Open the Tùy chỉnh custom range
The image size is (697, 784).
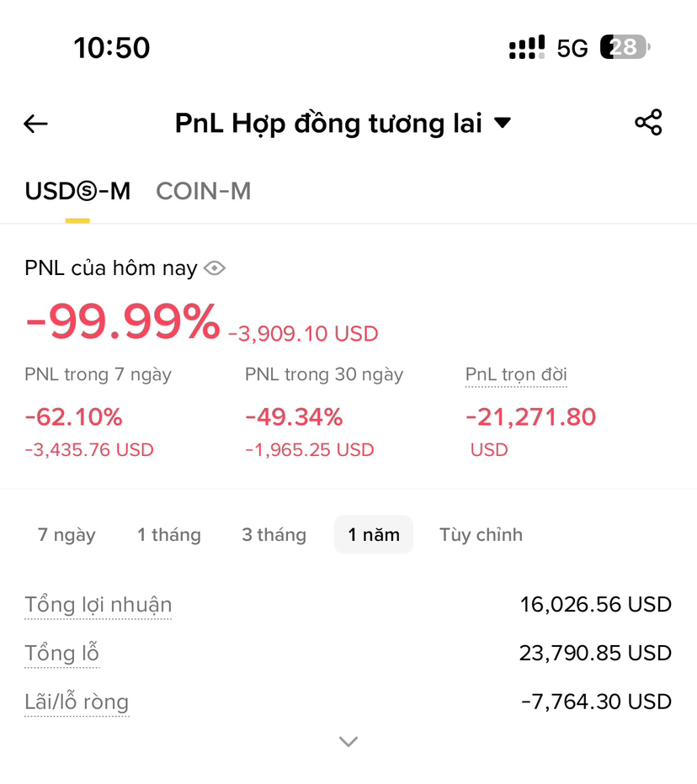tap(481, 535)
